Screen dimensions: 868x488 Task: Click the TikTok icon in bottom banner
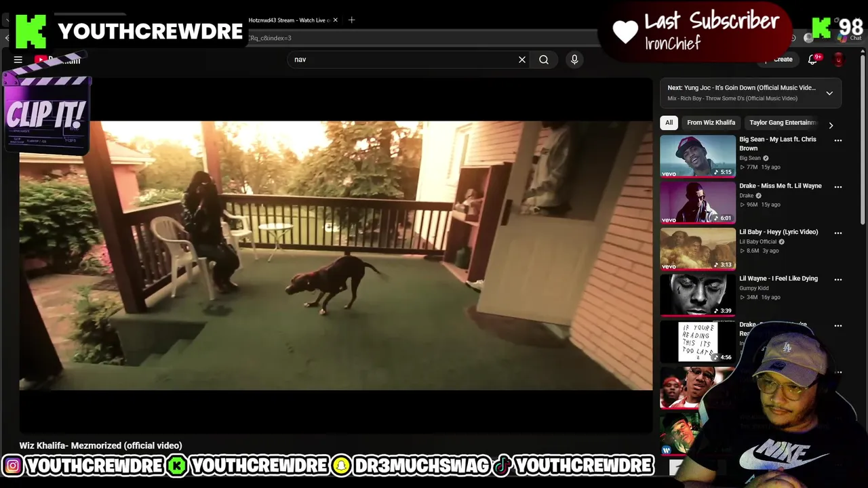[x=502, y=466]
